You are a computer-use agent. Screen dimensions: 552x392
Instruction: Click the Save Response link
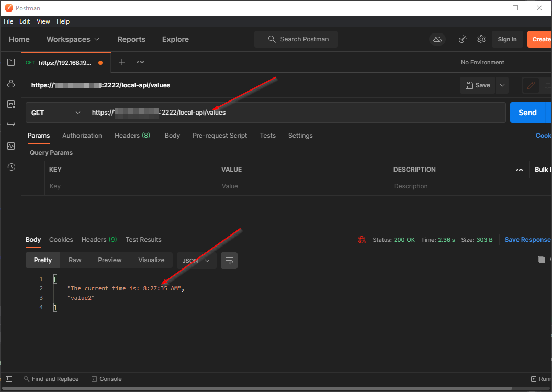coord(527,239)
